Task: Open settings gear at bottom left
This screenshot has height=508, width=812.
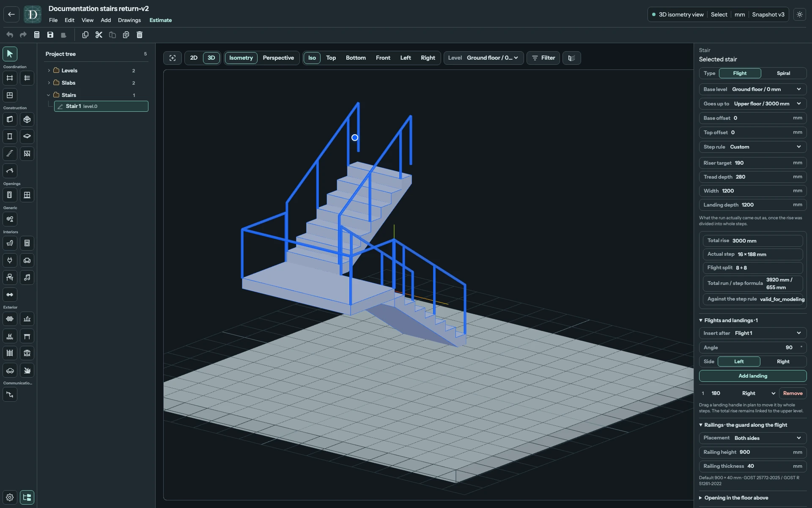Action: (10, 497)
